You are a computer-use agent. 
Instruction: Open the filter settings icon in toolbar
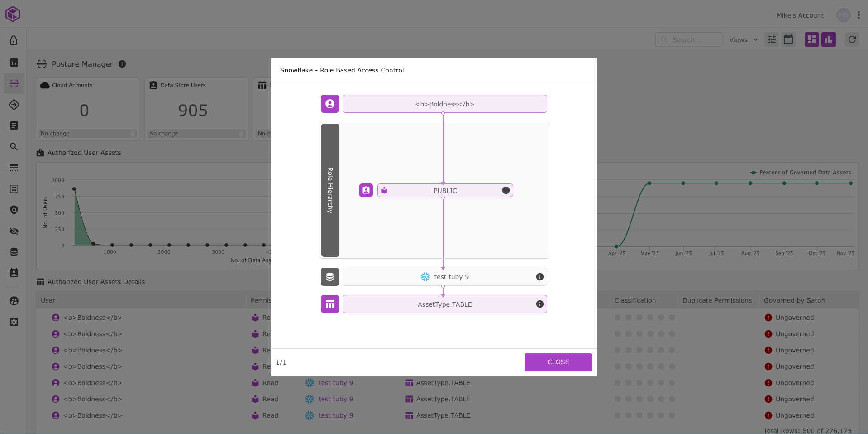772,40
